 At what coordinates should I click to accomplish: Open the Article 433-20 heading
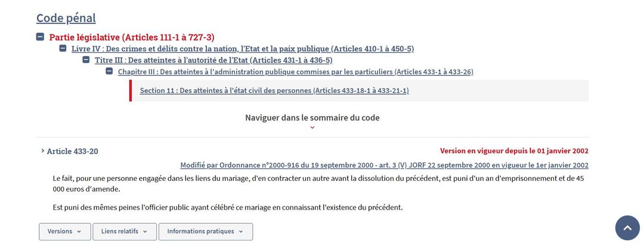pos(72,151)
